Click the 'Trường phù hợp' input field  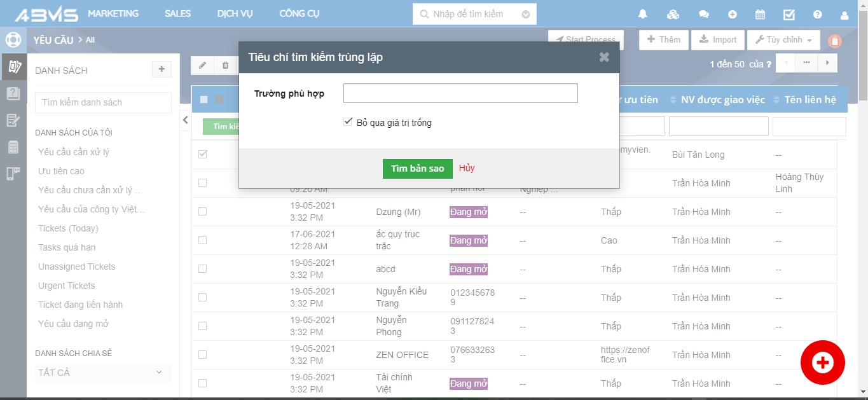pos(460,93)
